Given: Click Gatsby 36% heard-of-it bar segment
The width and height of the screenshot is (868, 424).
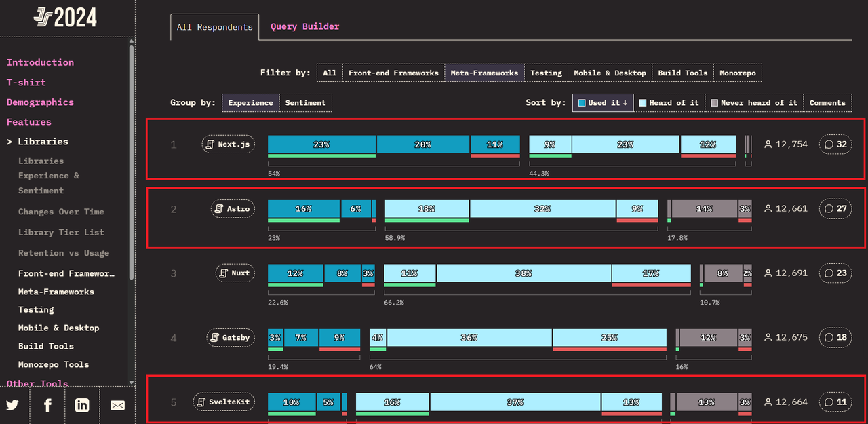Looking at the screenshot, I should pos(469,338).
